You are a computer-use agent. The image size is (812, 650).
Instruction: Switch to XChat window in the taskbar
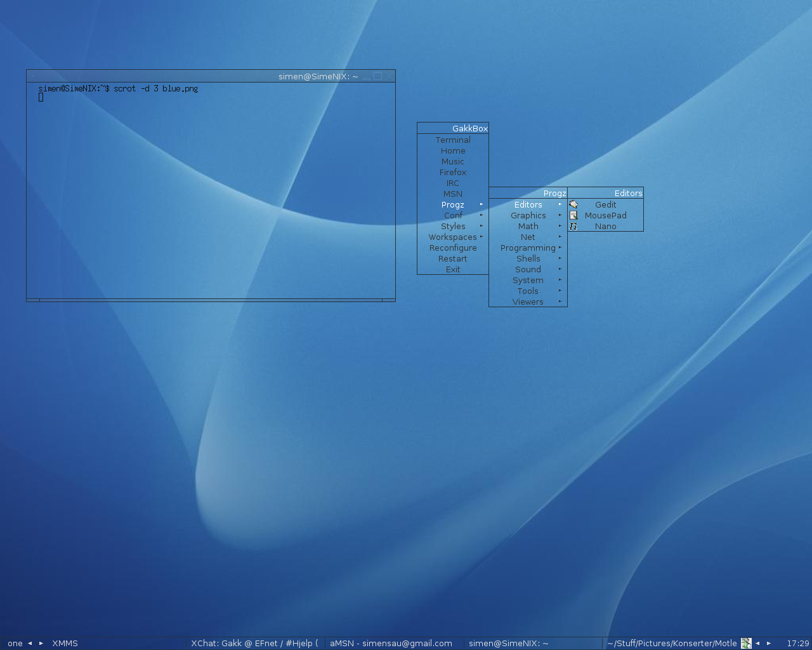256,643
